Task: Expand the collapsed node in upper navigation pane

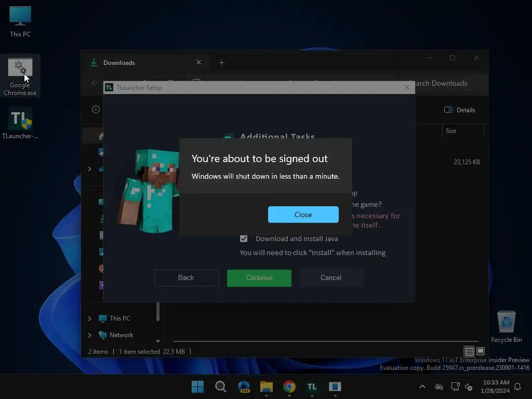Action: [89, 169]
